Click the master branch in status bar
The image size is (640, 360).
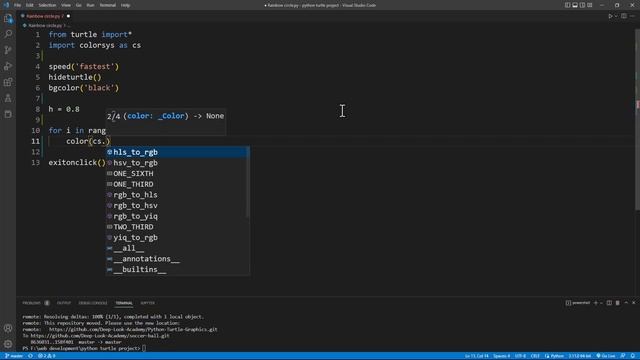click(14, 356)
